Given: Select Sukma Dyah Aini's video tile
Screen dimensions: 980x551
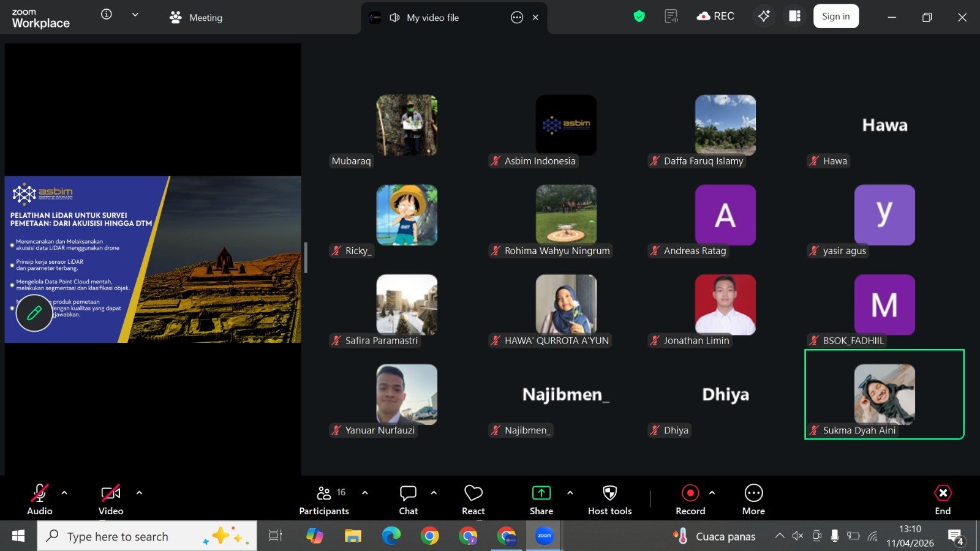Looking at the screenshot, I should [x=884, y=394].
